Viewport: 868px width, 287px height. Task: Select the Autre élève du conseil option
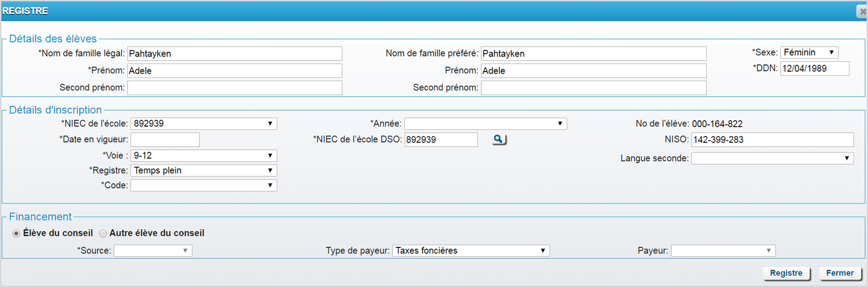pos(103,233)
